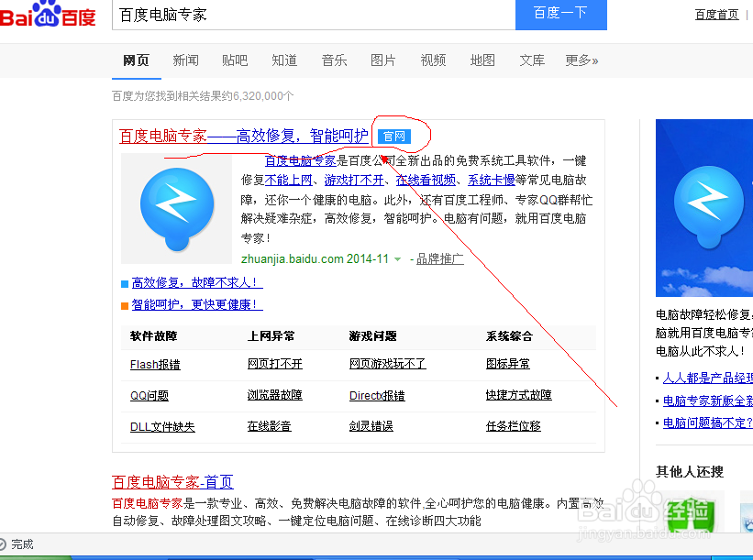The image size is (753, 560).
Task: Open 百度电脑专家——高效修复，智能呵护 result title
Action: pos(243,137)
